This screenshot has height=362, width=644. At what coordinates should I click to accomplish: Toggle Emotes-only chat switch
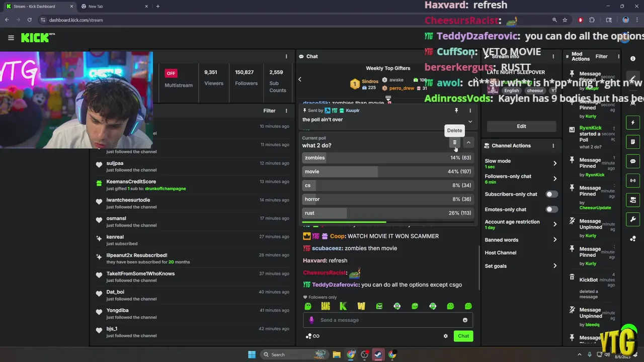[x=552, y=209]
